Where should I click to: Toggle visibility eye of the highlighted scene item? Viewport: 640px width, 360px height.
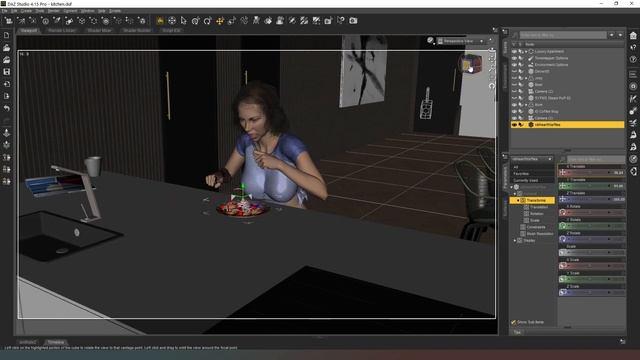[x=514, y=124]
